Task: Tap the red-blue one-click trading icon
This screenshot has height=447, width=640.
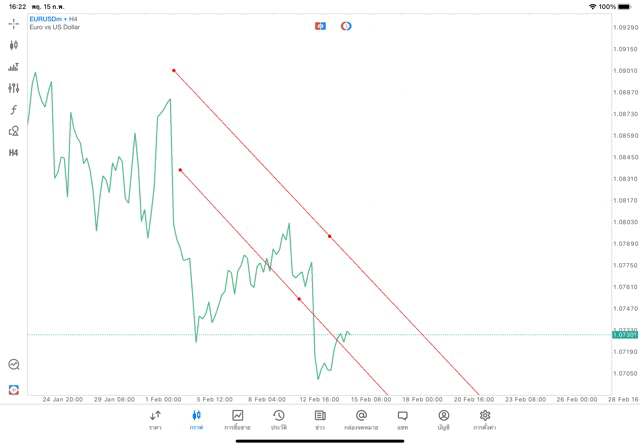Action: (x=320, y=25)
